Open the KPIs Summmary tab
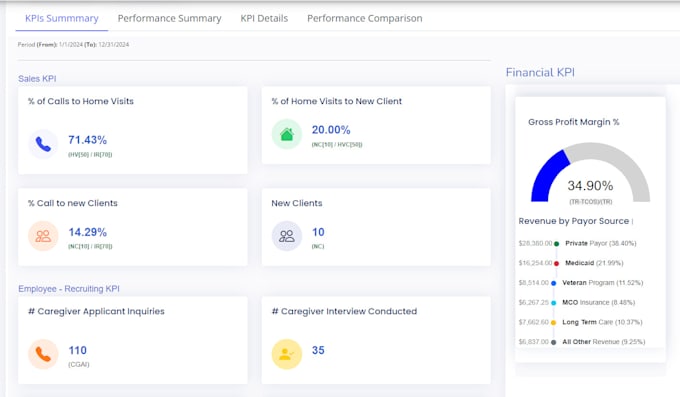 62,19
